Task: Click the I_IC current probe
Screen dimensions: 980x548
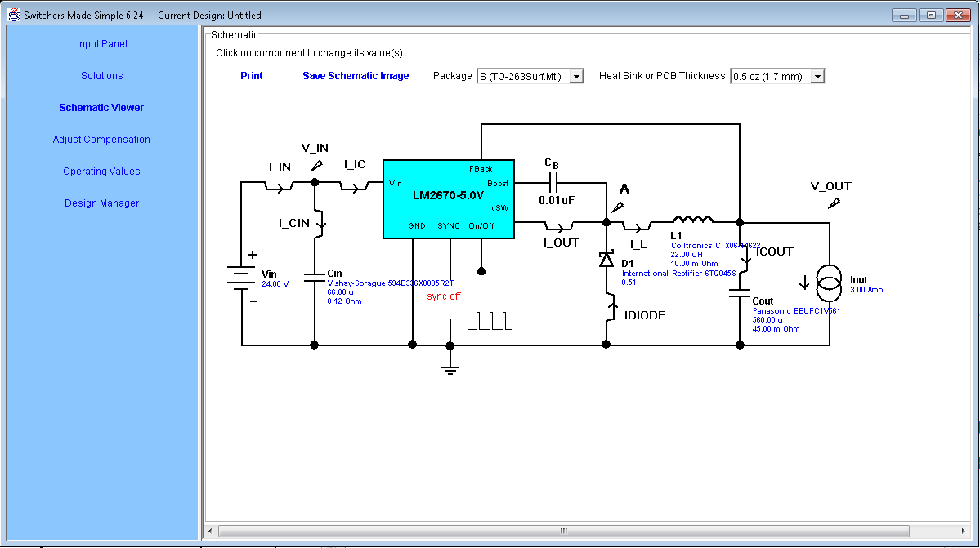Action: click(x=355, y=186)
